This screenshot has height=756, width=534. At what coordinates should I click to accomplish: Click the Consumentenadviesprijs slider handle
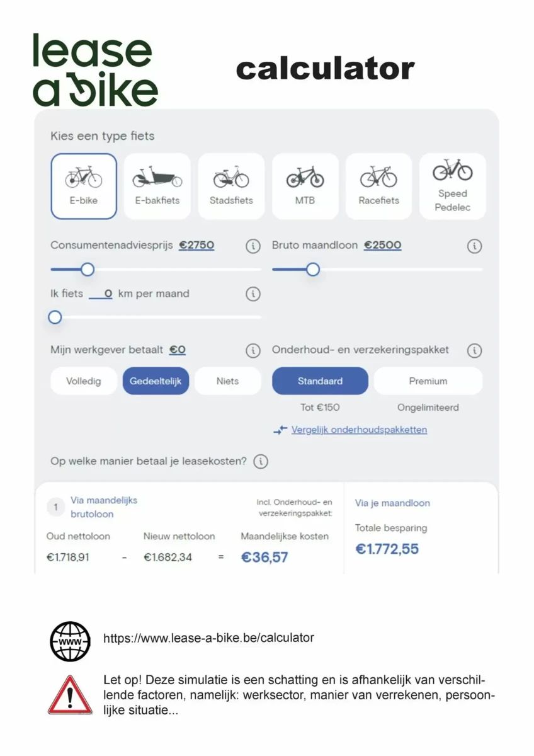coord(88,270)
